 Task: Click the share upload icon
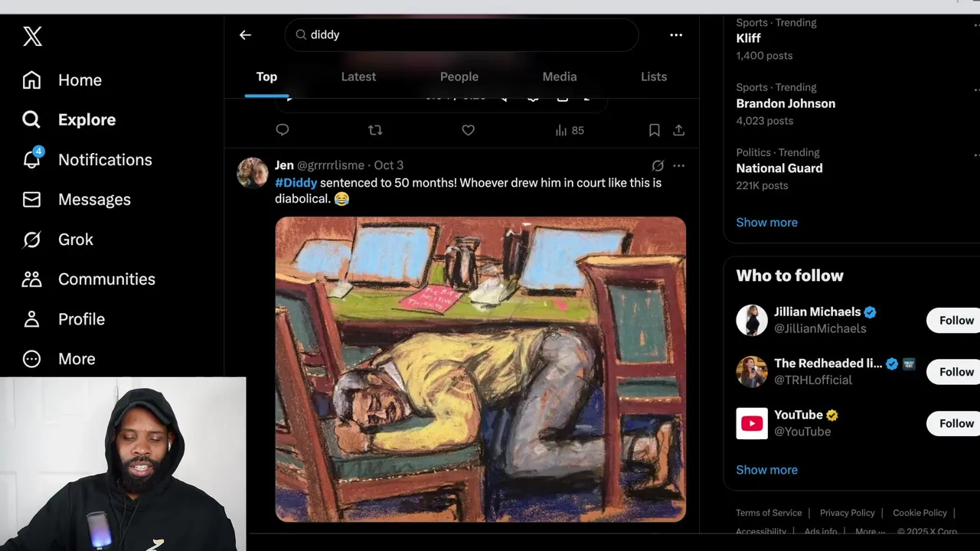click(678, 130)
